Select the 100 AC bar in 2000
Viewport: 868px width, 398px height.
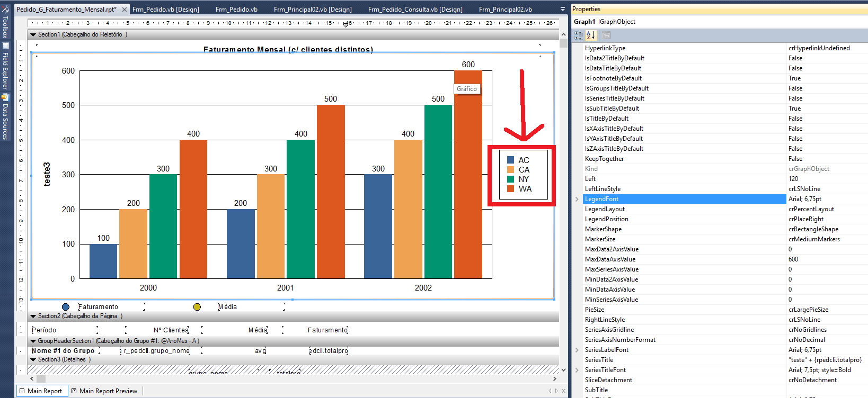tap(103, 261)
